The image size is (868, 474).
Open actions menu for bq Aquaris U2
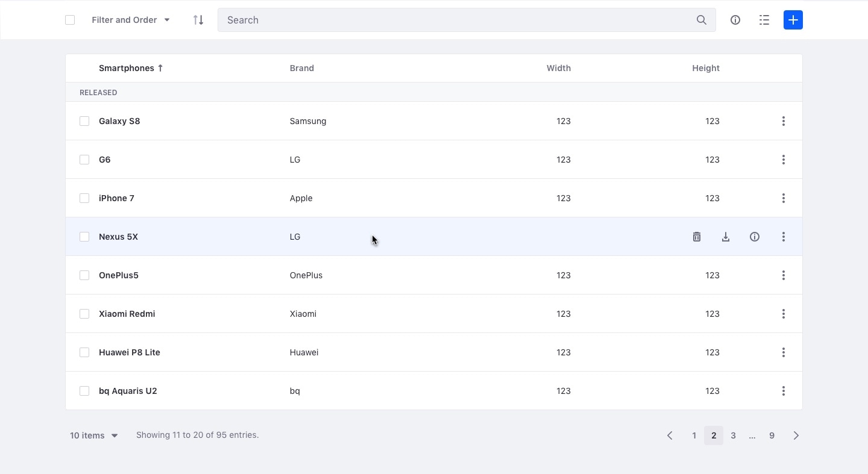784,391
